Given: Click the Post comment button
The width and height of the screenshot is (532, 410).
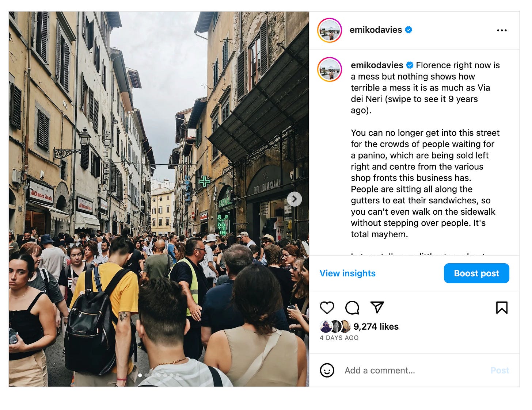Looking at the screenshot, I should click(500, 370).
